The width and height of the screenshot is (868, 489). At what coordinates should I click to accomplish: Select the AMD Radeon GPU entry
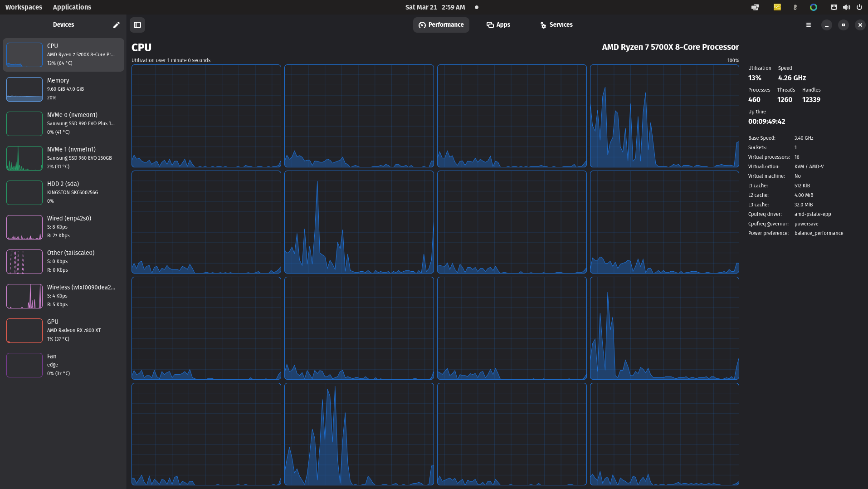[x=63, y=330]
